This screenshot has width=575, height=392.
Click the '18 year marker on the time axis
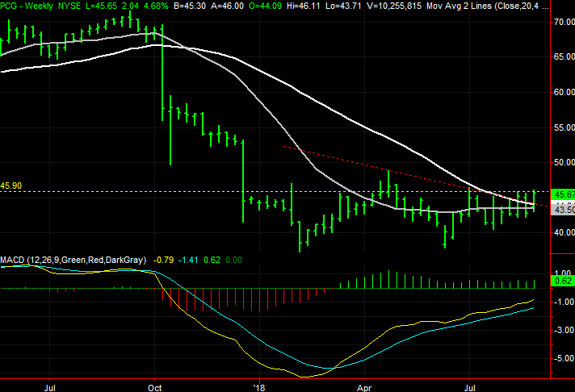(259, 386)
